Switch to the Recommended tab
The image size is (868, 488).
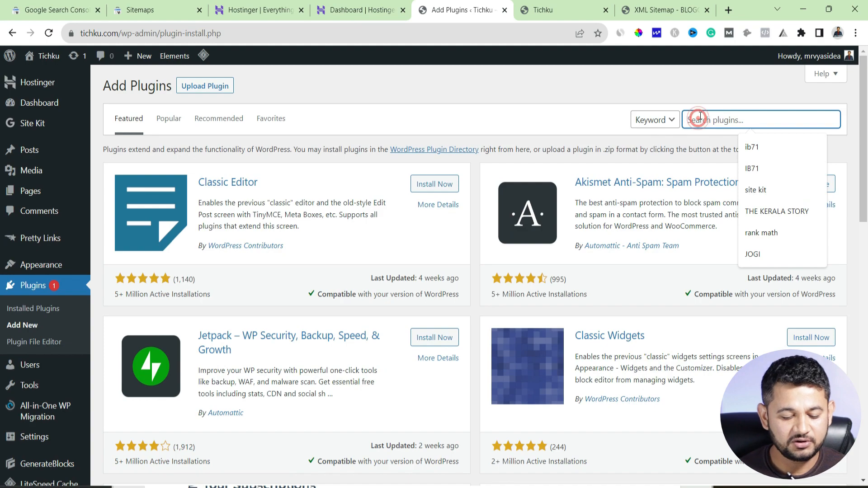click(x=219, y=118)
